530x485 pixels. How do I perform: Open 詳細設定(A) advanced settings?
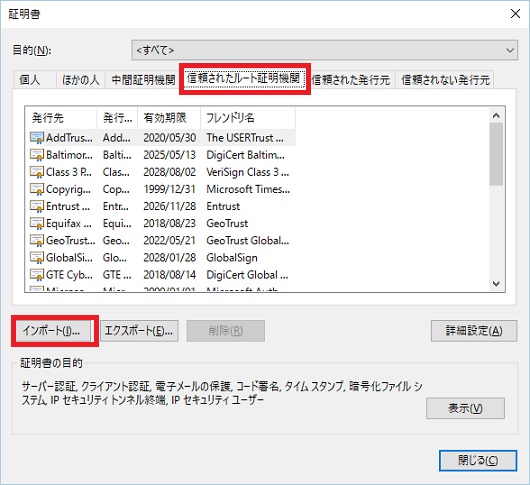[474, 331]
